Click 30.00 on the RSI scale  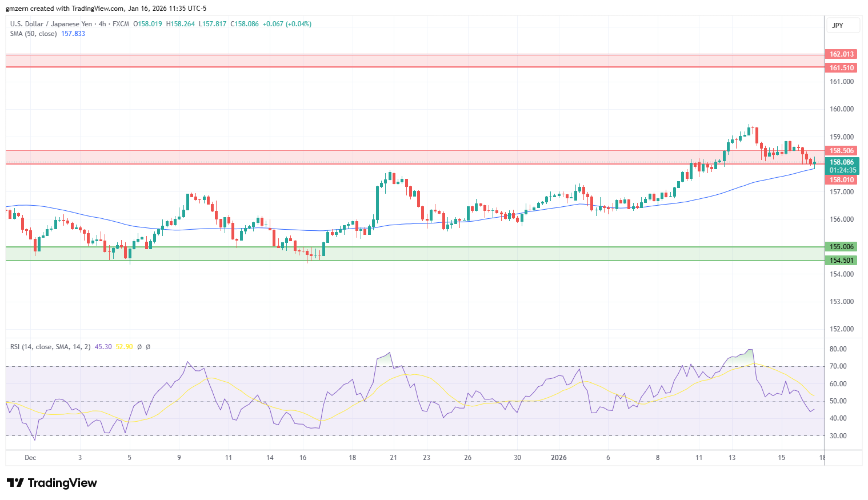[x=838, y=436]
